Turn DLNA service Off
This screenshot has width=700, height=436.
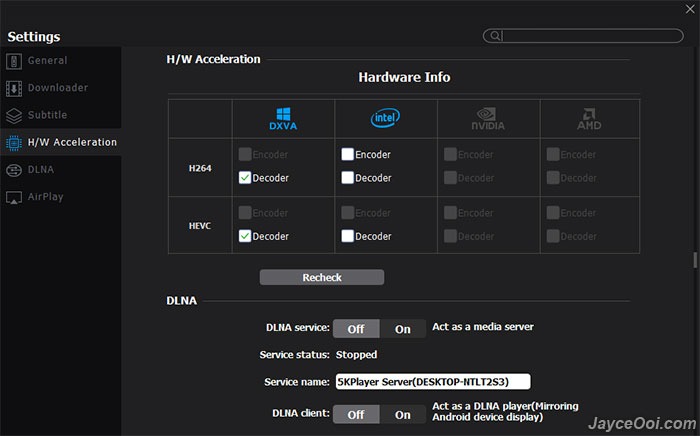click(x=356, y=329)
